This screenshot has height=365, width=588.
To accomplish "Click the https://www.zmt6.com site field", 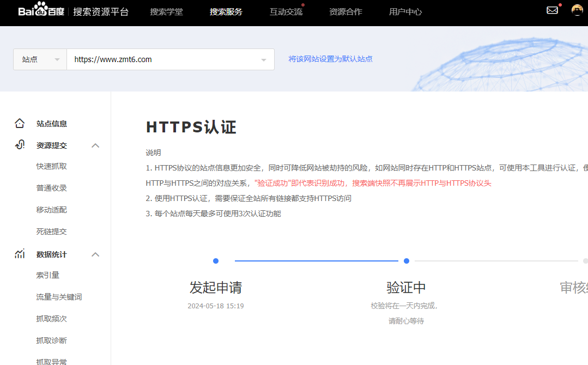I will coord(170,59).
